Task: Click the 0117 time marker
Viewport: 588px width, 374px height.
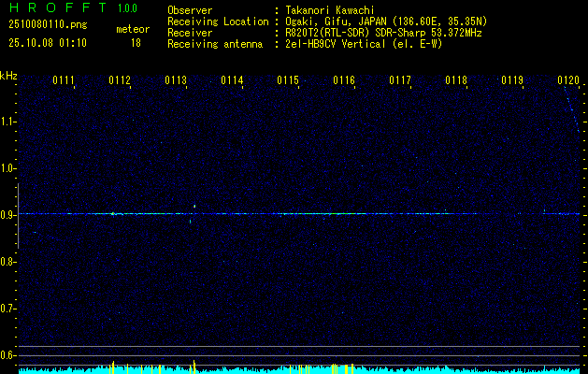Action: [400, 80]
